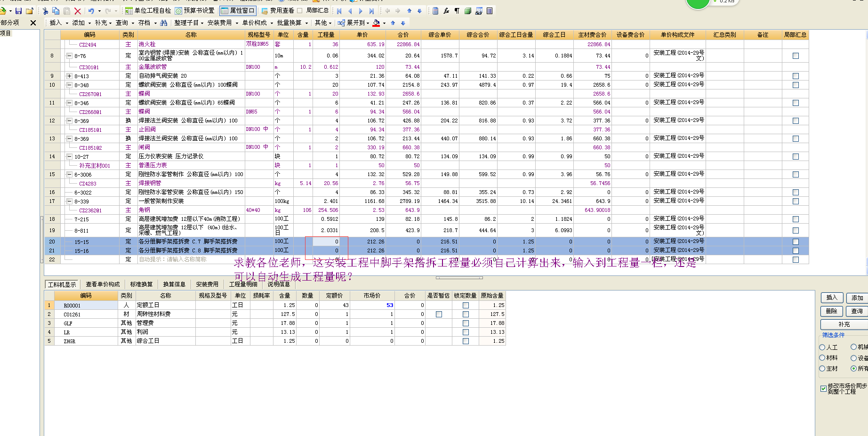This screenshot has height=436, width=868.
Task: Click the right-side 查询 button
Action: [857, 311]
